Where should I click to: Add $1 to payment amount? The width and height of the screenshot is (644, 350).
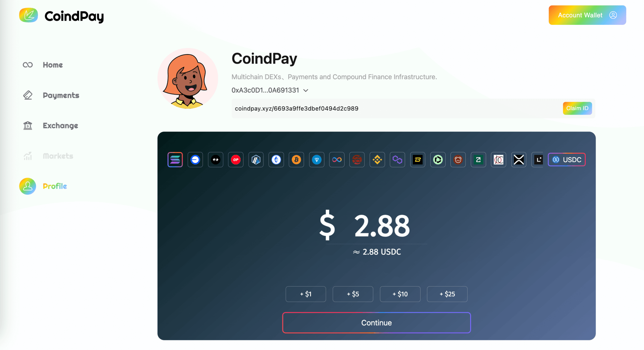(305, 294)
